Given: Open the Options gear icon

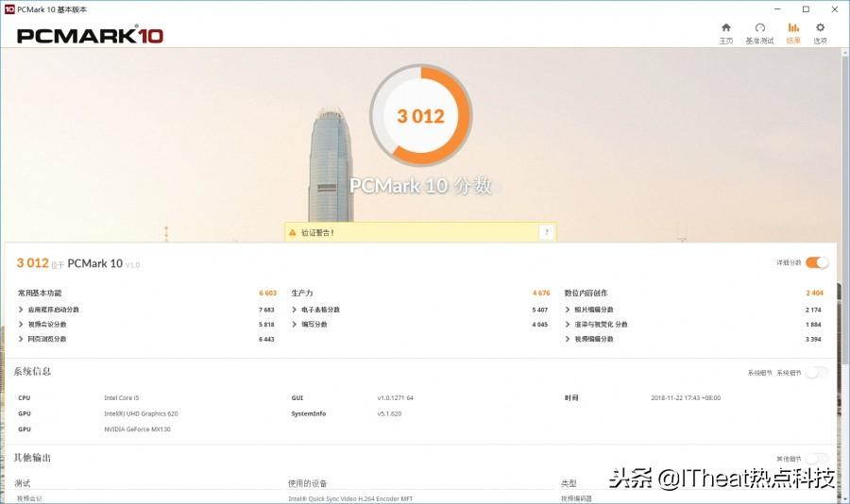Looking at the screenshot, I should 820,27.
